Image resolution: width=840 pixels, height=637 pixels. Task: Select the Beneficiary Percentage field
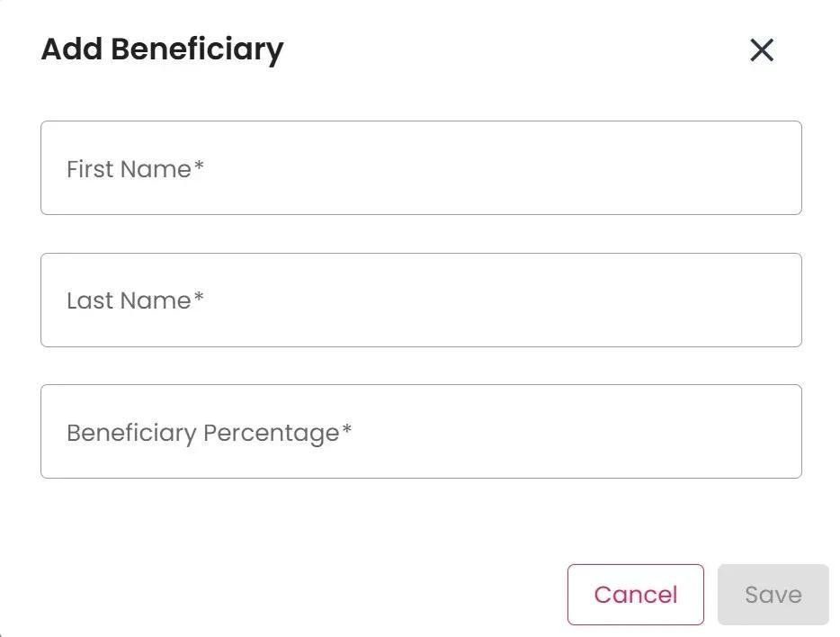(x=420, y=432)
